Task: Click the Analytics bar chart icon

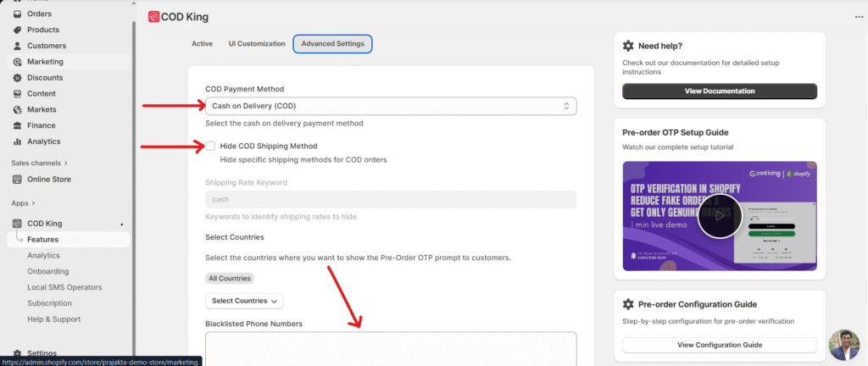Action: [x=19, y=141]
